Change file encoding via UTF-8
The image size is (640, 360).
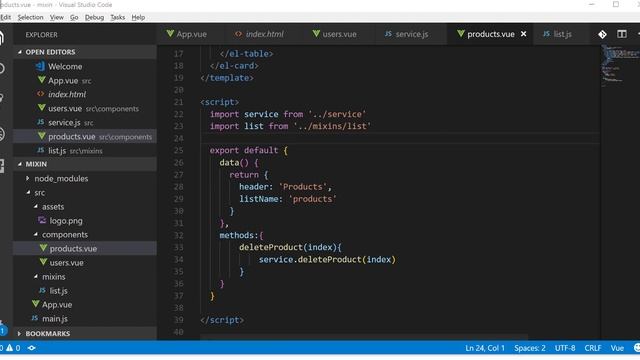pos(565,348)
